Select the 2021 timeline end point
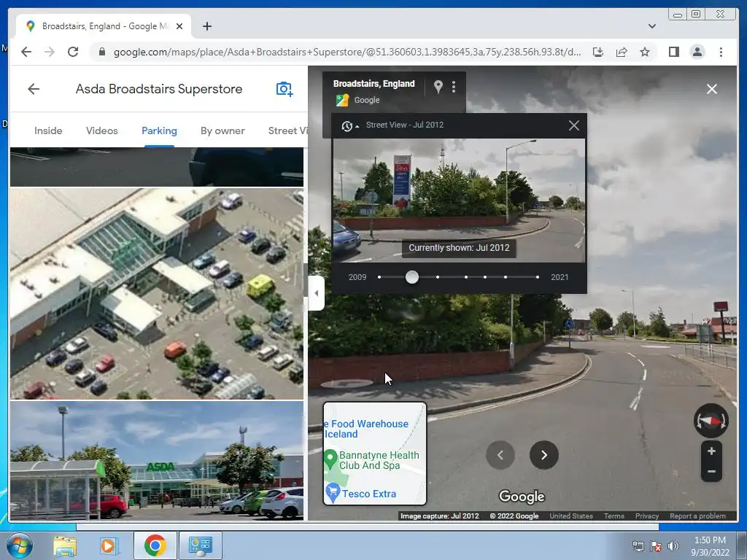Screen dimensions: 747x560 click(x=538, y=277)
